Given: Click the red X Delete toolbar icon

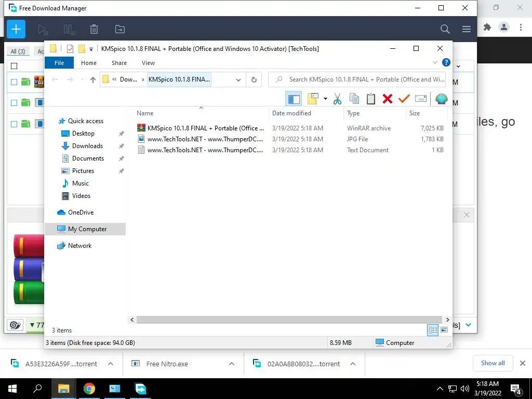Looking at the screenshot, I should 388,99.
